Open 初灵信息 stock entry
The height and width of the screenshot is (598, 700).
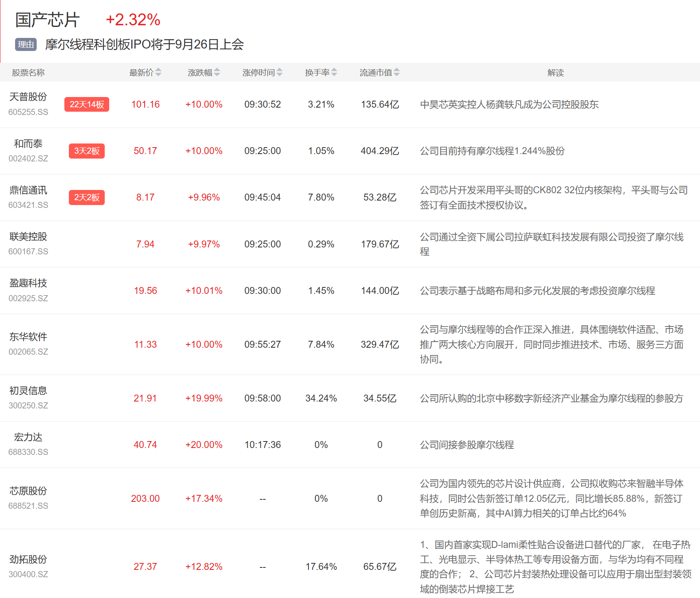(28, 391)
